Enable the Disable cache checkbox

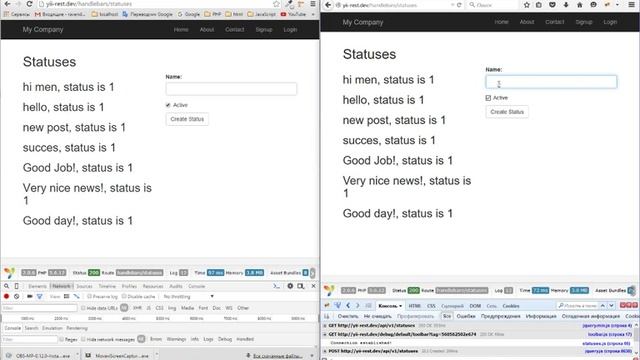click(x=124, y=296)
